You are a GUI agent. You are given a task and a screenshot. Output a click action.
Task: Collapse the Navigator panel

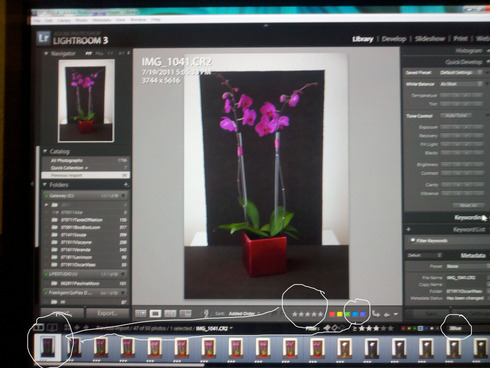click(x=46, y=53)
